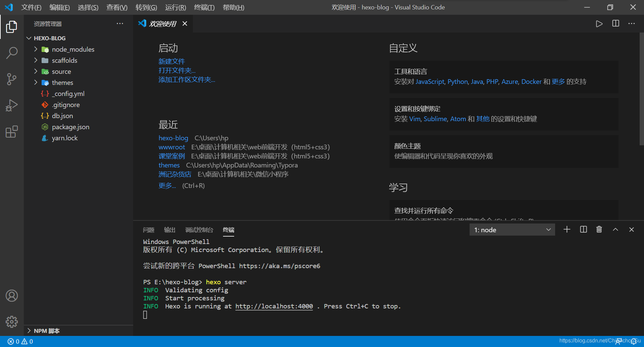Maximize the panel with up chevron
This screenshot has width=644, height=347.
coord(615,230)
